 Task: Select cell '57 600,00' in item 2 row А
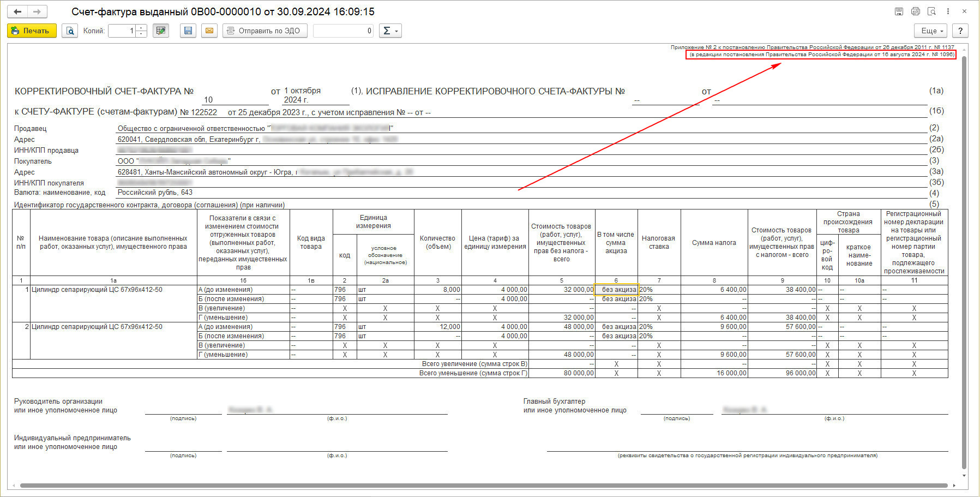point(782,327)
